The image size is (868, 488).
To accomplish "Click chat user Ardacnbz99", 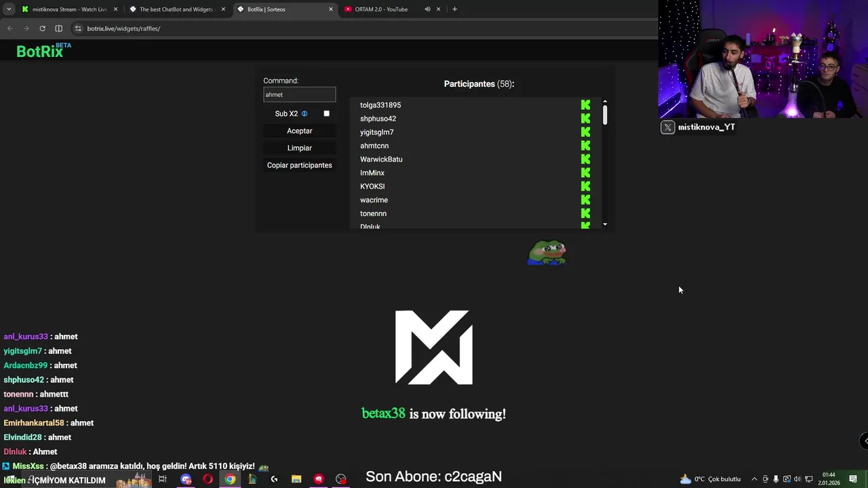I will click(26, 365).
